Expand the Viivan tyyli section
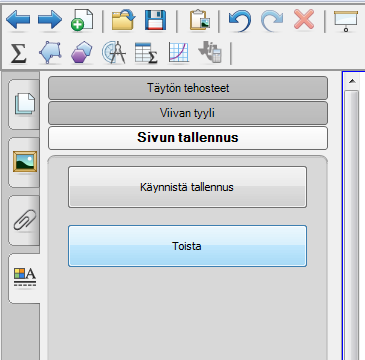The image size is (365, 360). tap(188, 113)
